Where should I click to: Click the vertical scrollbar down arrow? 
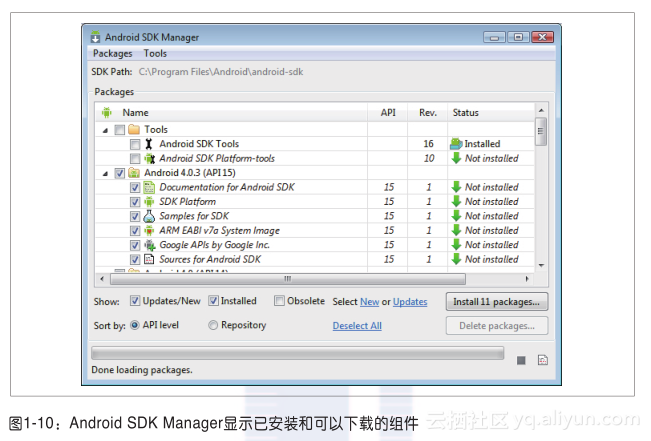541,265
